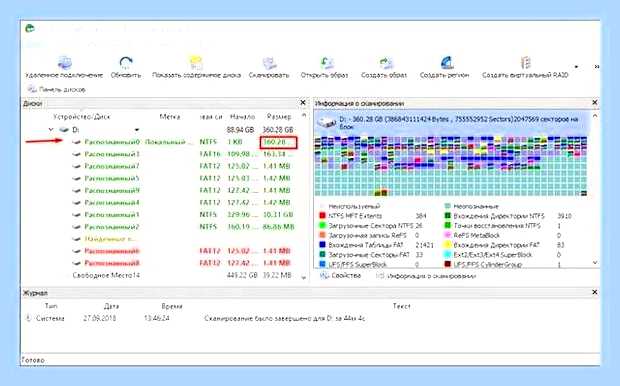Viewport: 620px width, 386px height.
Task: Click the Тип log column header
Action: tap(51, 306)
